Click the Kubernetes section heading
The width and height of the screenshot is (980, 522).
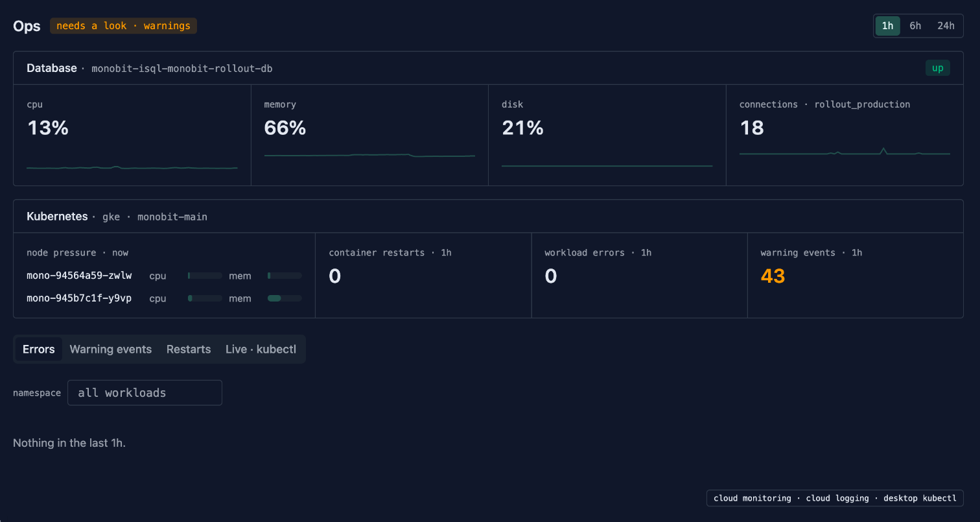pos(57,216)
